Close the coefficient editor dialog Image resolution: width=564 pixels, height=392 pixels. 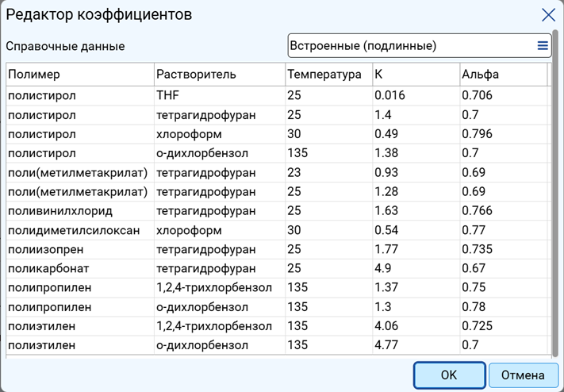tap(548, 15)
